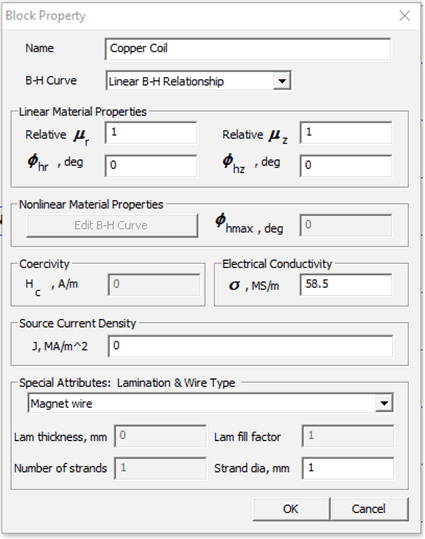
Task: Open the B-H Curve dropdown arrow
Action: (282, 81)
